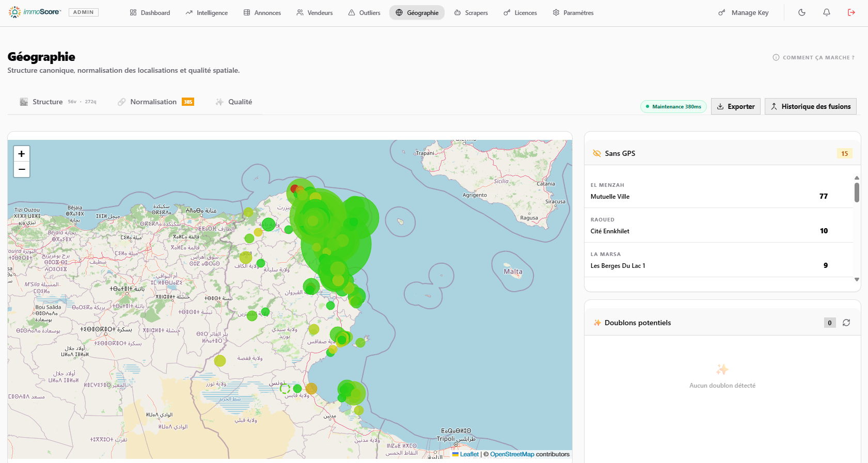The image size is (868, 463).
Task: Click the Doublons potentiels count badge 0
Action: click(830, 323)
